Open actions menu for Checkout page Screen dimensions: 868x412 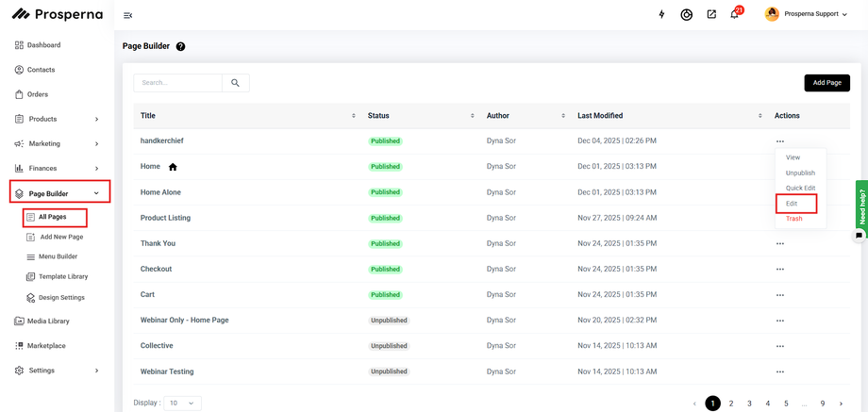click(x=780, y=269)
